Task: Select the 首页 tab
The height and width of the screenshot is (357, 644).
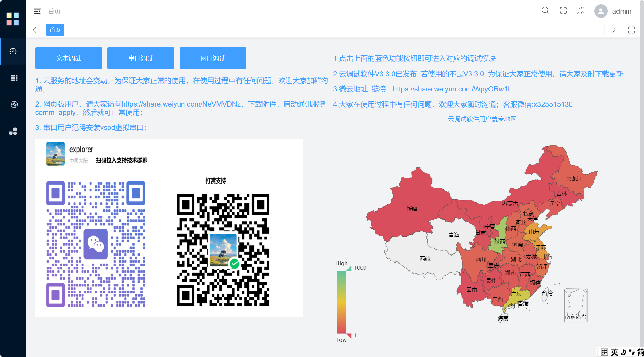Action: point(55,30)
